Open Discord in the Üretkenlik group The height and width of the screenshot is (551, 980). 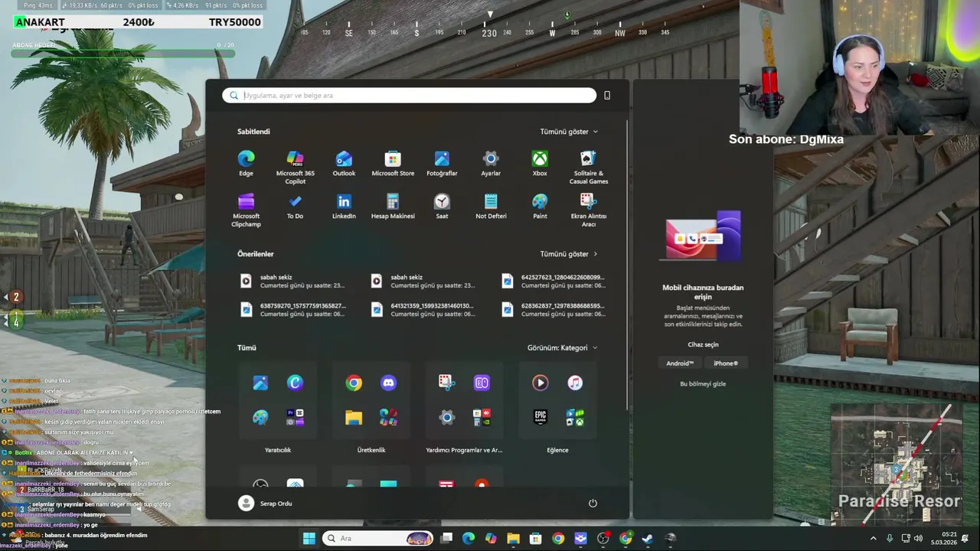[388, 383]
